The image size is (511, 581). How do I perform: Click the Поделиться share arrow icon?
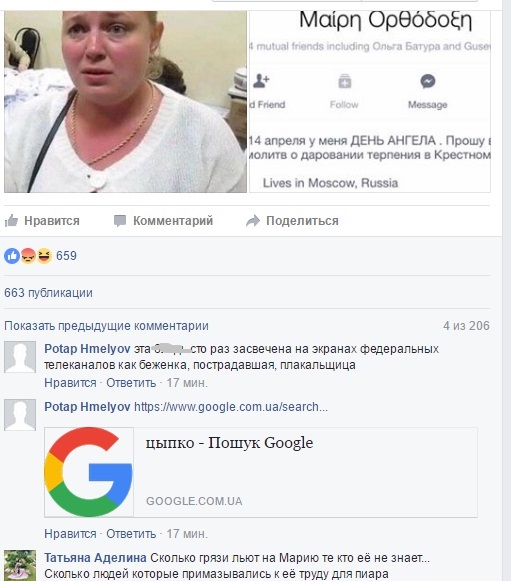[253, 221]
